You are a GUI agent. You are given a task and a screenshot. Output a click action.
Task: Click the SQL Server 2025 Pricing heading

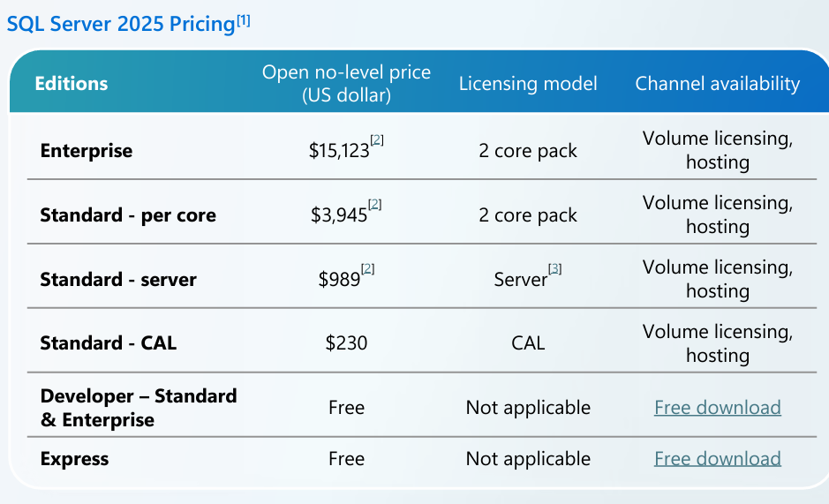[121, 24]
